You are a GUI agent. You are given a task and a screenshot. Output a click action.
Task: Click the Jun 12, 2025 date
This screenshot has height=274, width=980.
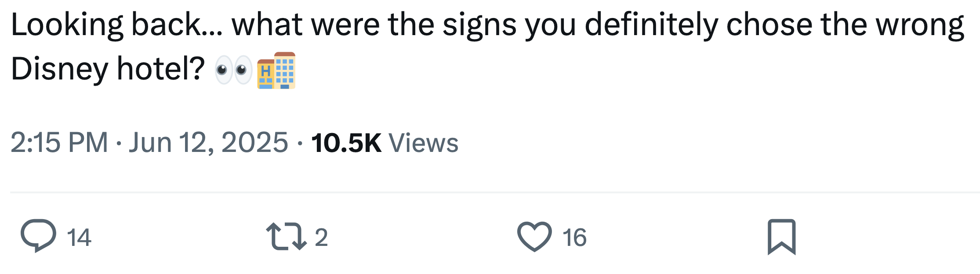pos(208,143)
